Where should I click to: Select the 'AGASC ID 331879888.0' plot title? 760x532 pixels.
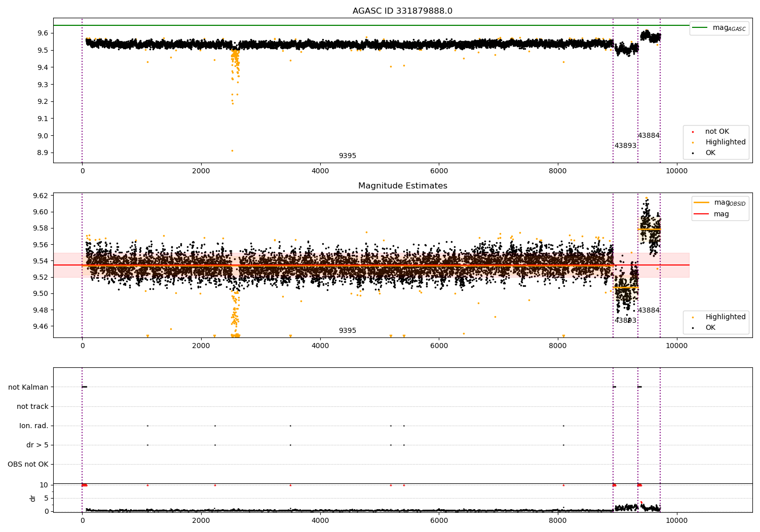pyautogui.click(x=402, y=11)
